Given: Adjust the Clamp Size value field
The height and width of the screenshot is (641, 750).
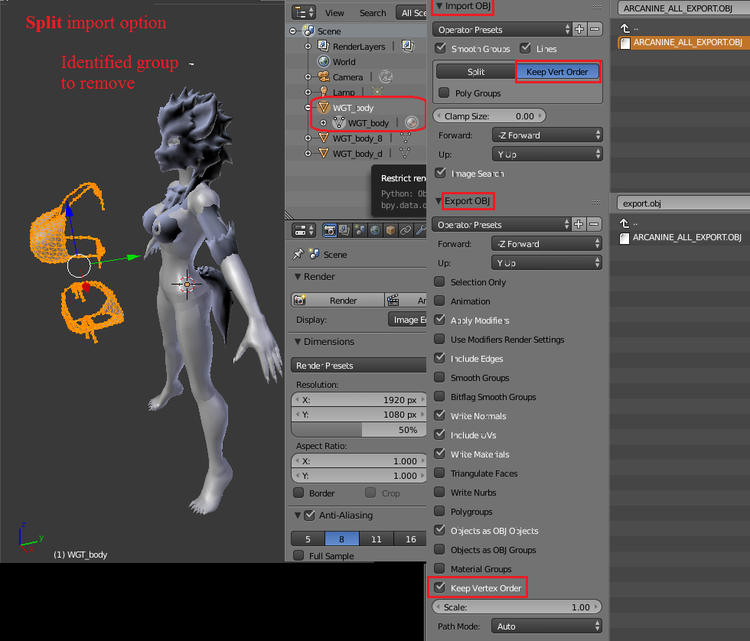Looking at the screenshot, I should 489,116.
